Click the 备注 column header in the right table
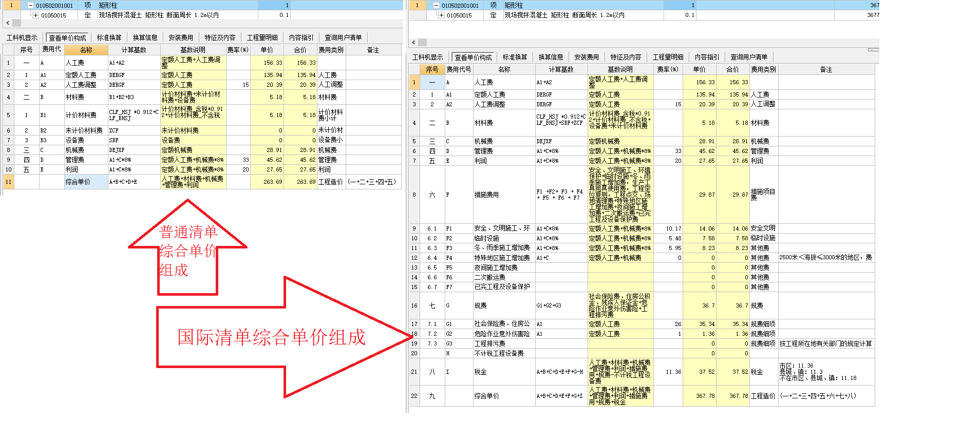 (826, 69)
